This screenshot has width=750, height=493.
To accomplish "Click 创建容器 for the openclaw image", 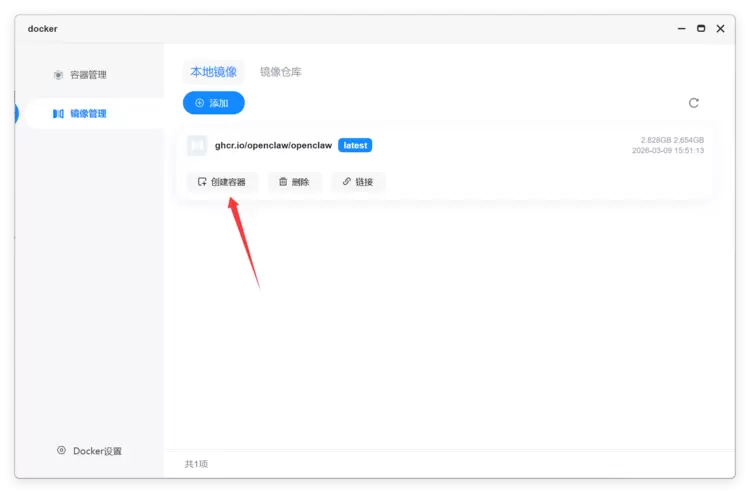I will click(x=222, y=182).
